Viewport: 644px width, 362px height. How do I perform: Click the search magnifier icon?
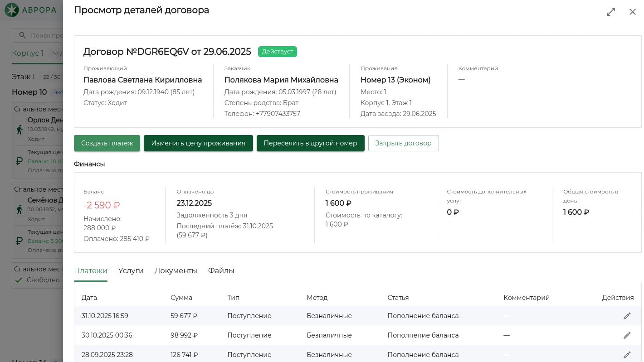(22, 35)
